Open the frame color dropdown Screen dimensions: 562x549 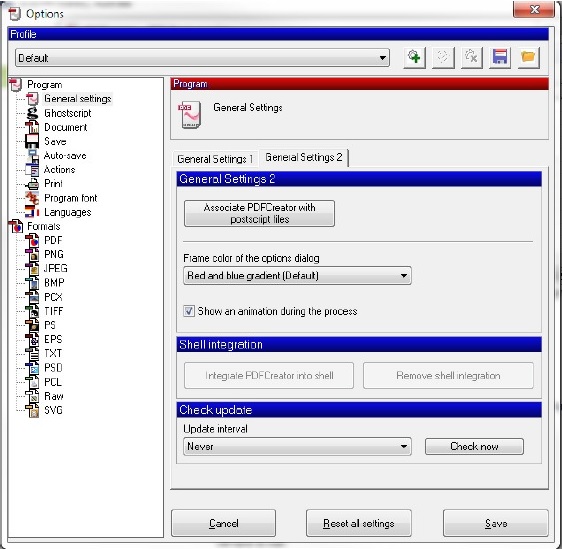pyautogui.click(x=297, y=276)
